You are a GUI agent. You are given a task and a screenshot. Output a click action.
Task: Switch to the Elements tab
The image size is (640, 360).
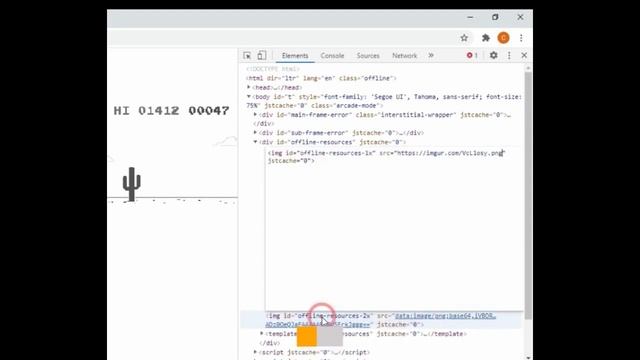point(295,56)
